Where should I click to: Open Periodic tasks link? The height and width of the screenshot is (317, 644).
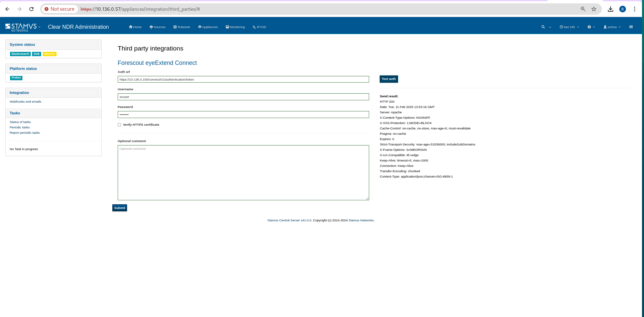[20, 127]
